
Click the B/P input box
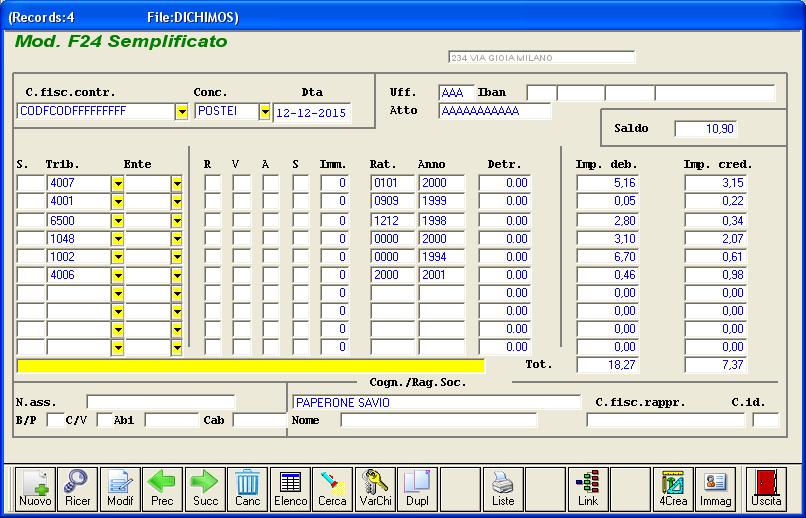point(56,420)
